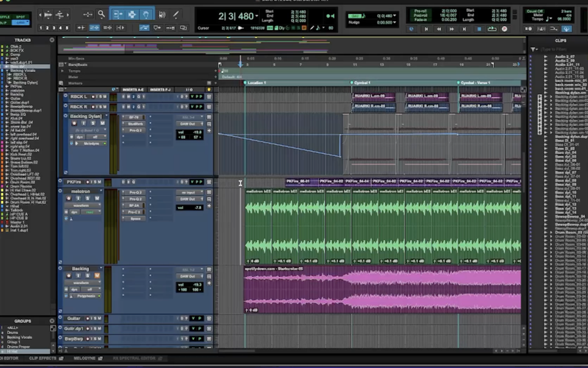Enable Grid edit mode

tap(20, 22)
